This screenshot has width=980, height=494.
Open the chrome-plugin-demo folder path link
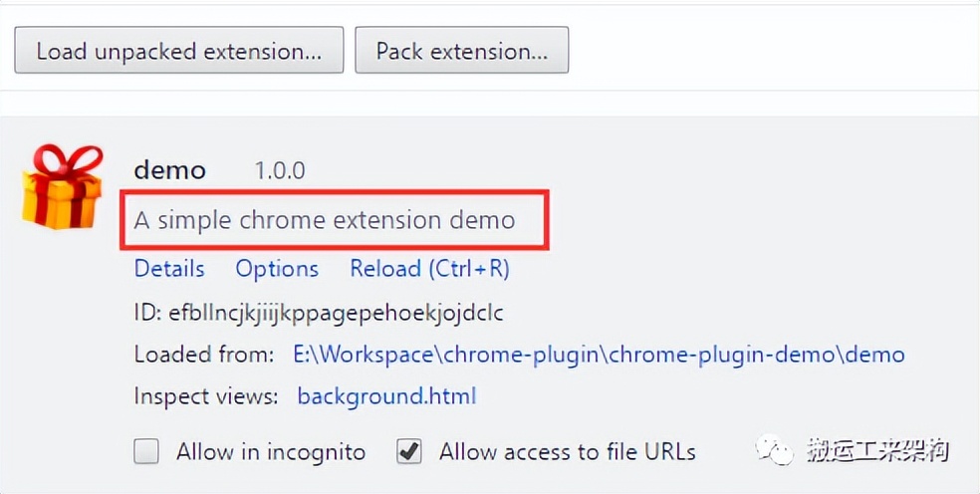(599, 355)
